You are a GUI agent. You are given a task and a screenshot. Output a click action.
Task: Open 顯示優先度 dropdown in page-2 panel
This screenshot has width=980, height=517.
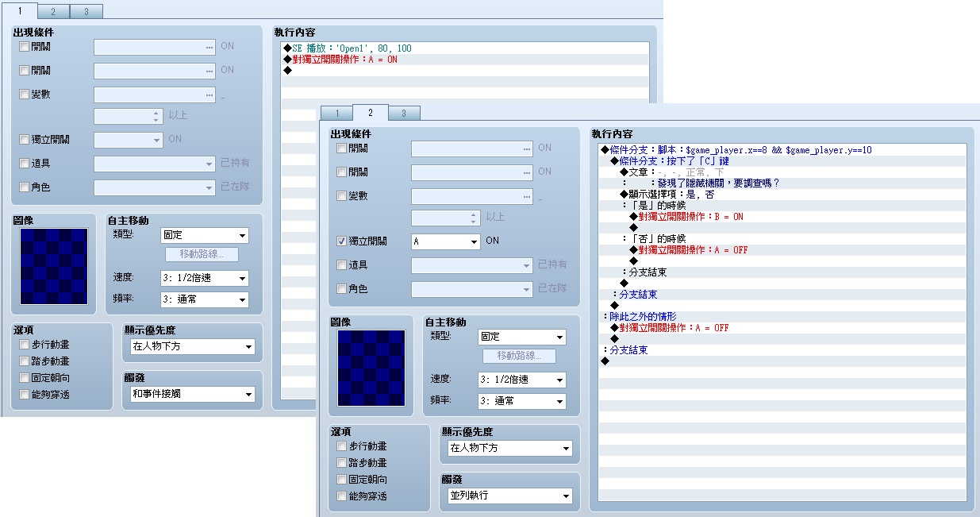click(509, 449)
